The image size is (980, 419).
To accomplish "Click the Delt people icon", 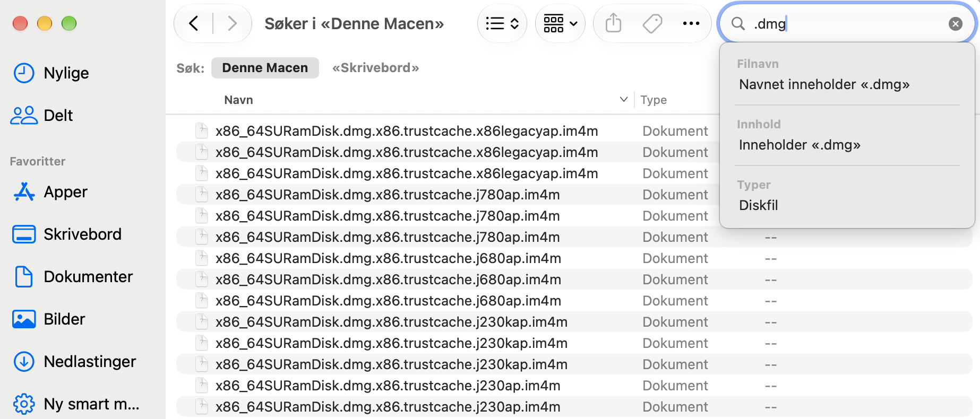I will pos(24,116).
